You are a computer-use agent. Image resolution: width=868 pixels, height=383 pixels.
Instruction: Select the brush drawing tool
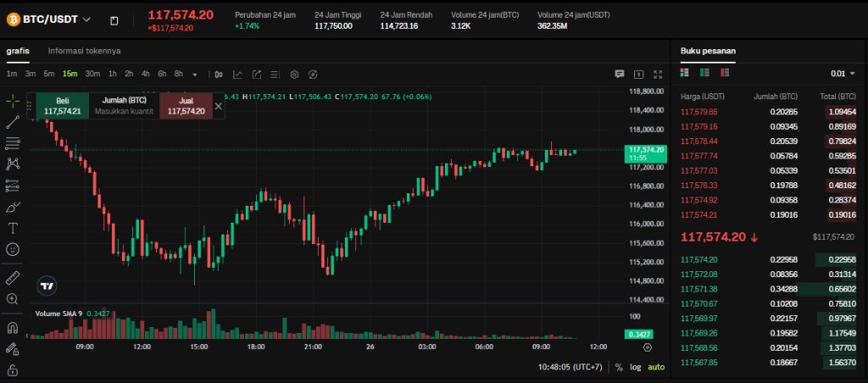(x=13, y=207)
